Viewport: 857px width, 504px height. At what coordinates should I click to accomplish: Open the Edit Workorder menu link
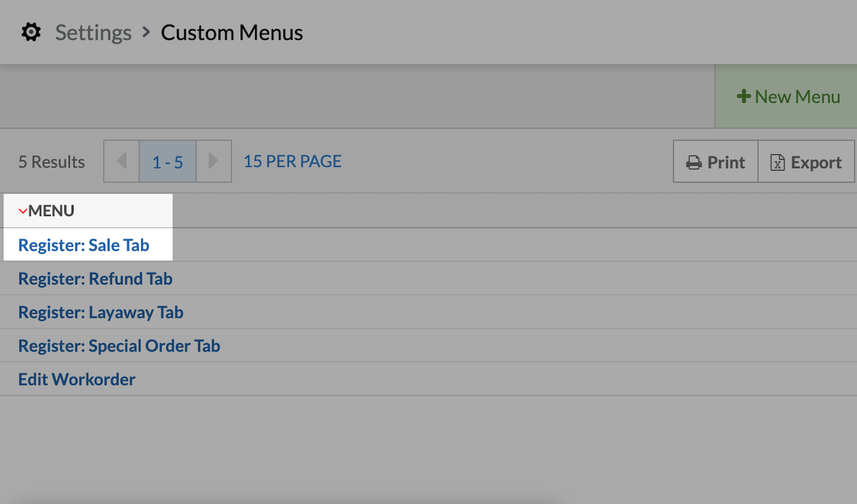tap(77, 379)
